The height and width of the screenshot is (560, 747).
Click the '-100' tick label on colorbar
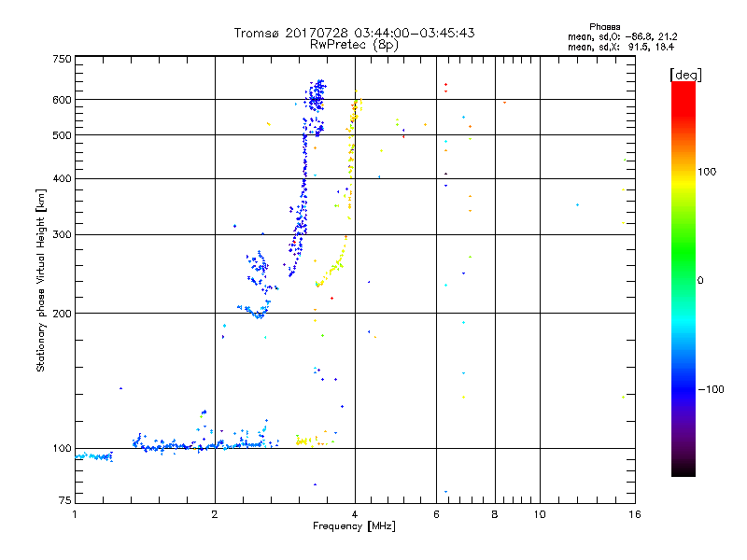point(711,389)
